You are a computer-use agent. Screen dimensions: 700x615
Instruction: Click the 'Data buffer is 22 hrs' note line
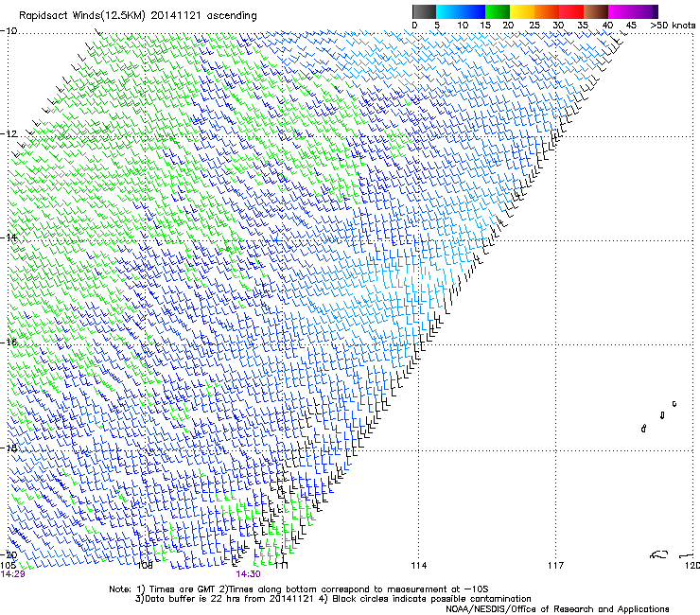pyautogui.click(x=333, y=599)
